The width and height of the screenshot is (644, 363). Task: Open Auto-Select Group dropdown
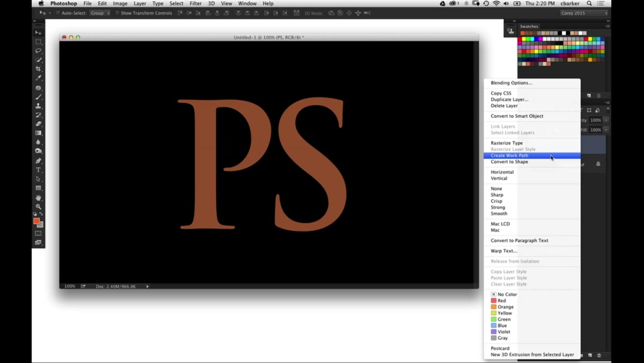[100, 13]
